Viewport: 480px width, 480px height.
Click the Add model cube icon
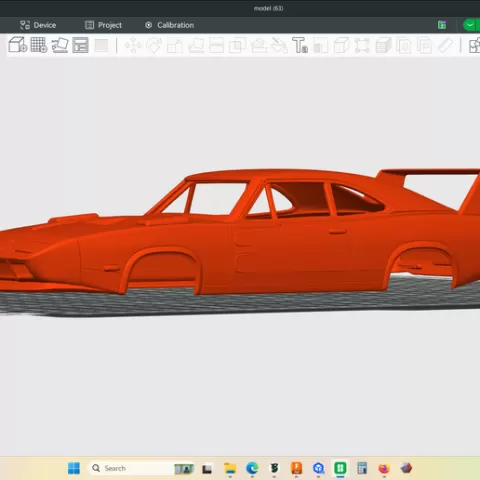coord(17,45)
